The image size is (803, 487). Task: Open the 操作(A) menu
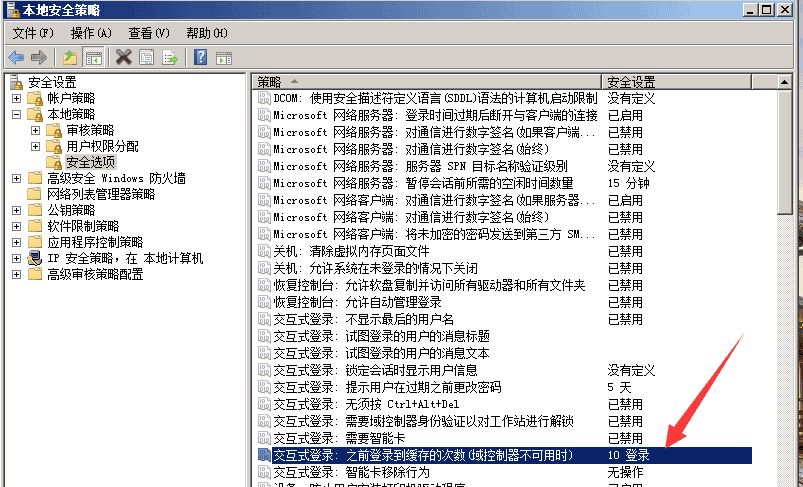[x=91, y=33]
